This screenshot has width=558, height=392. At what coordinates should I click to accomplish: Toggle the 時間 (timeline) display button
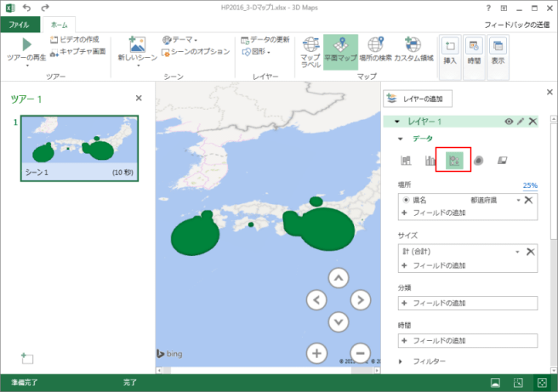[475, 52]
